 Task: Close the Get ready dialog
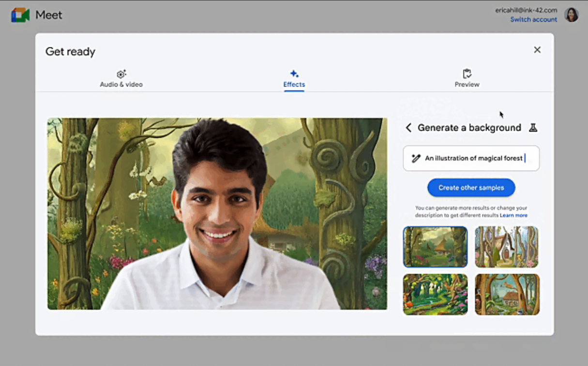(537, 49)
